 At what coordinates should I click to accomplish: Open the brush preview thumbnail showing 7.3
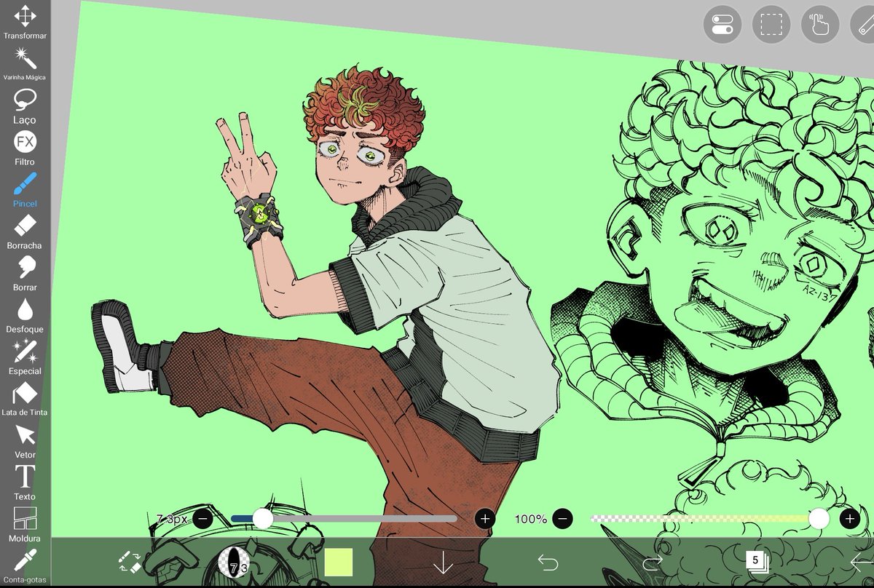234,562
